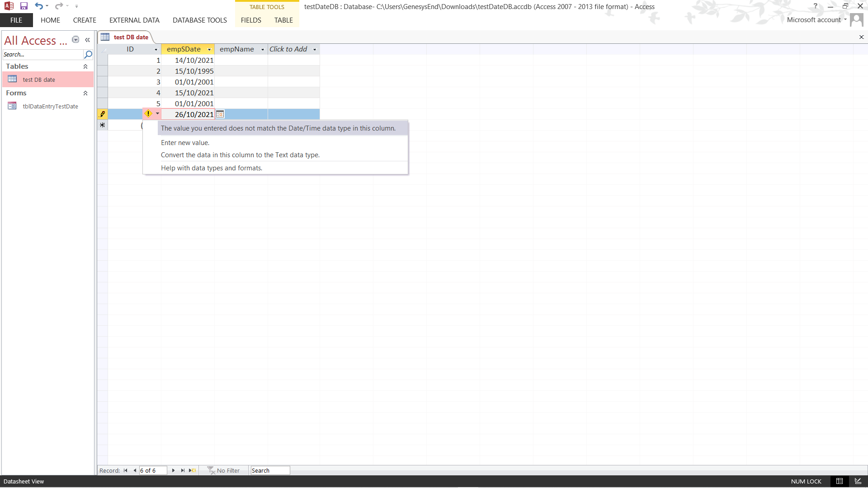Viewport: 868px width, 488px height.
Task: Click the new record asterisk selector
Action: tap(103, 125)
